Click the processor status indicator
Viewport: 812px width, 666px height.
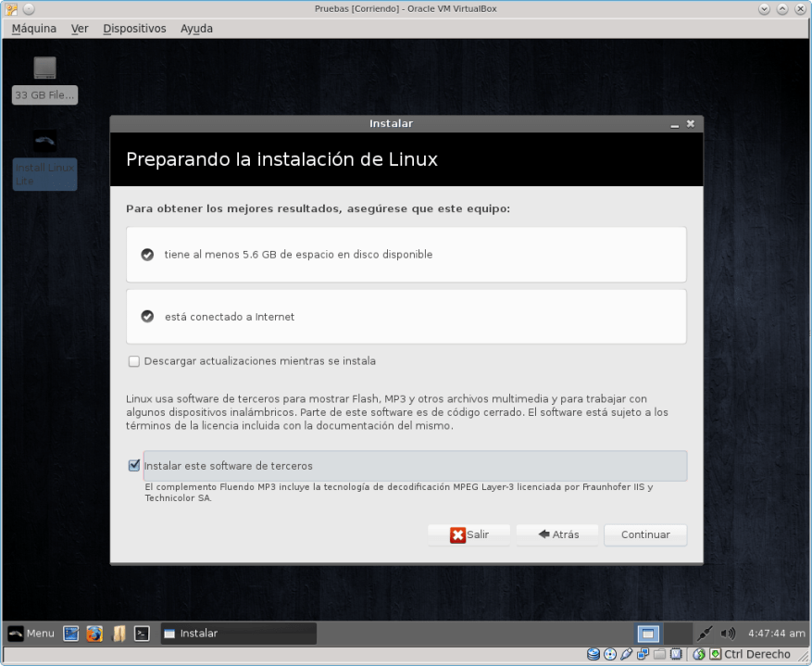tap(676, 654)
